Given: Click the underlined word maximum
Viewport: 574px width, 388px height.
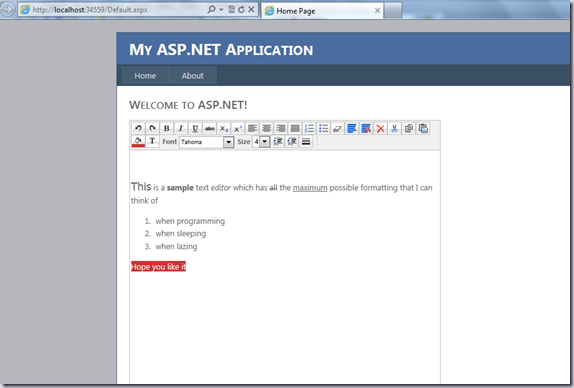Looking at the screenshot, I should 310,188.
